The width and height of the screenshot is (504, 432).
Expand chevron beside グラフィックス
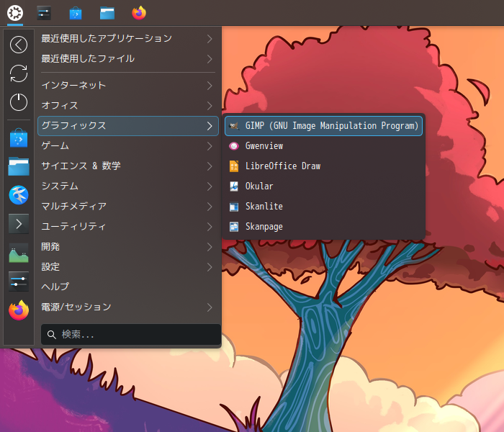click(210, 126)
